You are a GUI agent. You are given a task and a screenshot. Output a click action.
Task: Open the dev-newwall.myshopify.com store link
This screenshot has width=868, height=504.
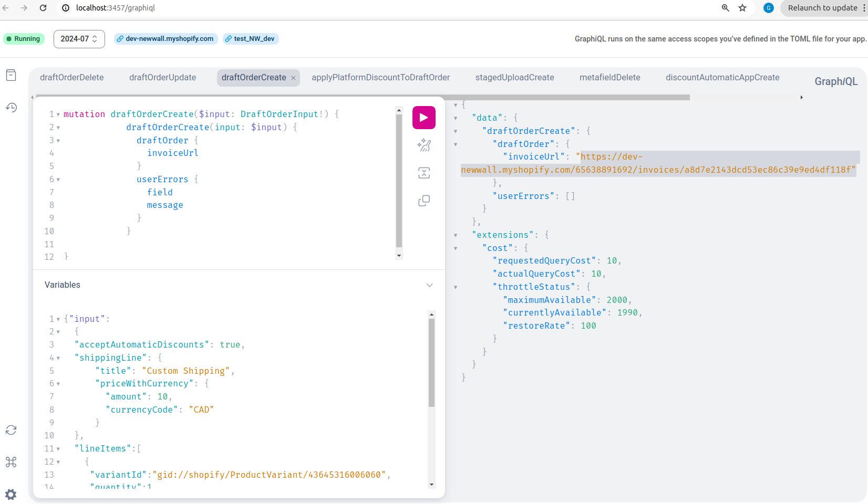[166, 39]
